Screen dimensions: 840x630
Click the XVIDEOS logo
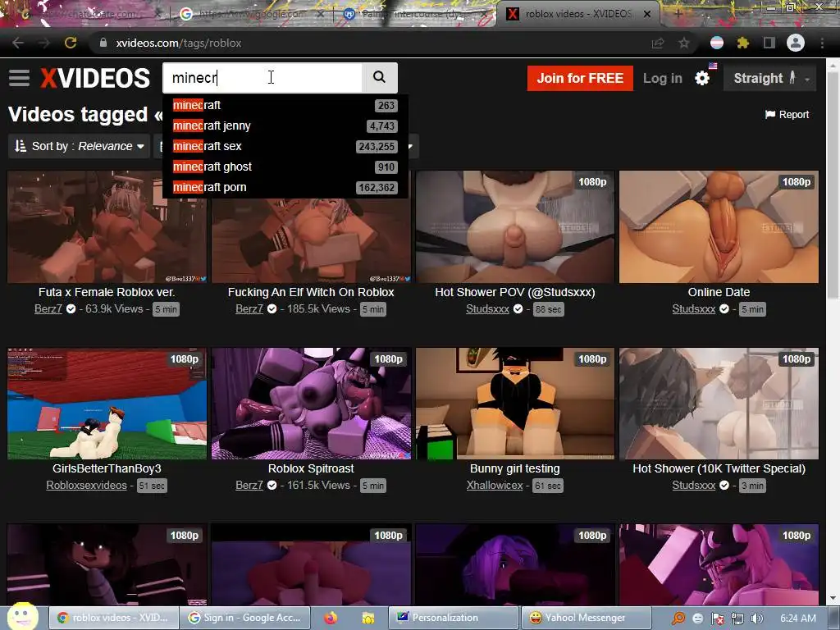95,78
